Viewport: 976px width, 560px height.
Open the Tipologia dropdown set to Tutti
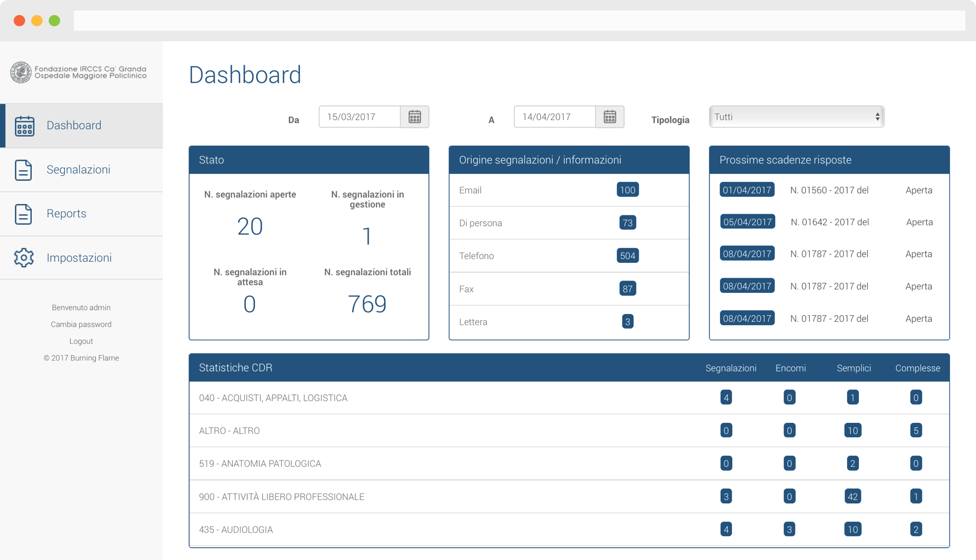(796, 117)
